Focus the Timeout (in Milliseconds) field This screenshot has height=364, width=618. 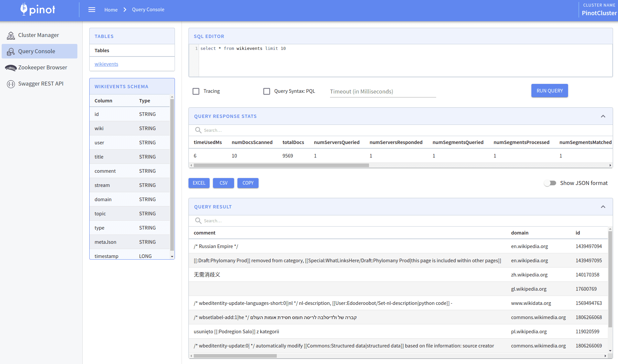tap(383, 91)
